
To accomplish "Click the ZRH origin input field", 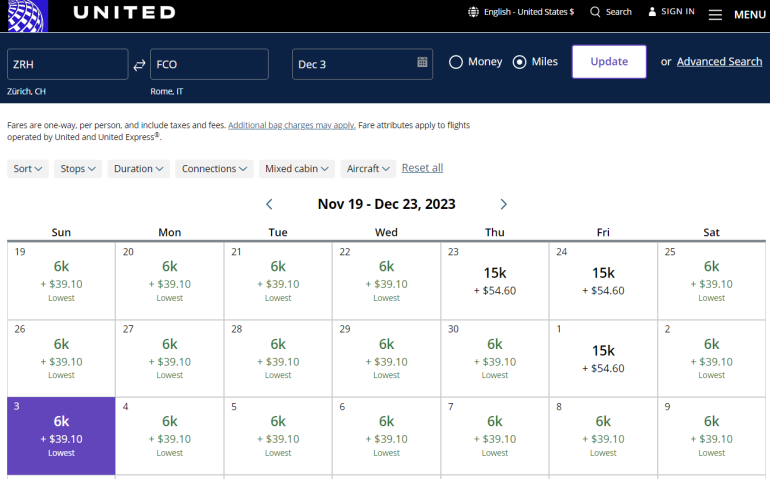I will 67,64.
